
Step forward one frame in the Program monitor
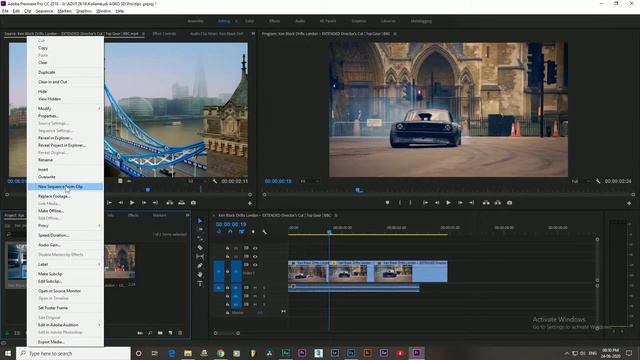tap(460, 202)
